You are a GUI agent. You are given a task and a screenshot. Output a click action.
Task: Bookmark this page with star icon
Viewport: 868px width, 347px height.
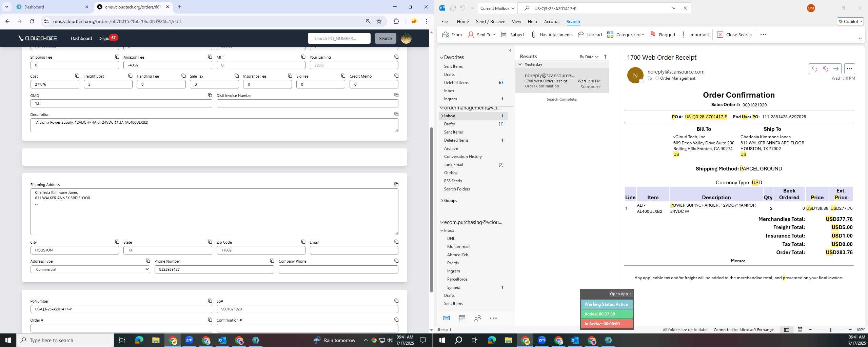pyautogui.click(x=379, y=21)
